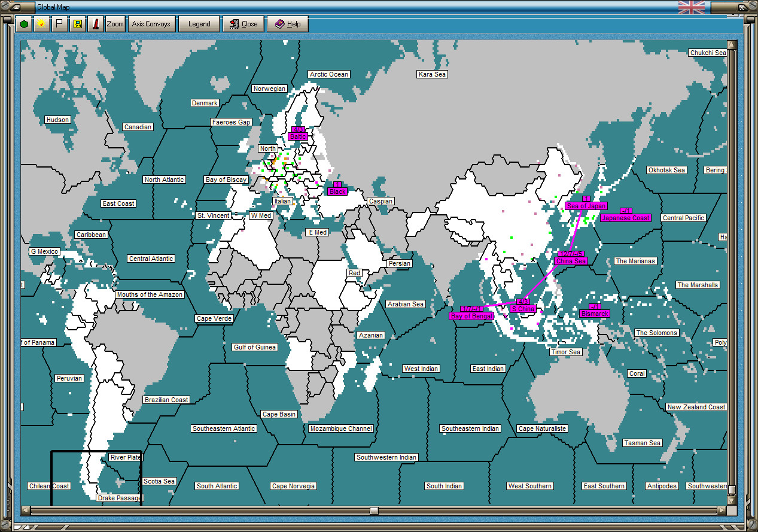Screen dimensions: 758x532
Task: Click the horizontal scrollbar left arrow
Action: (x=25, y=510)
